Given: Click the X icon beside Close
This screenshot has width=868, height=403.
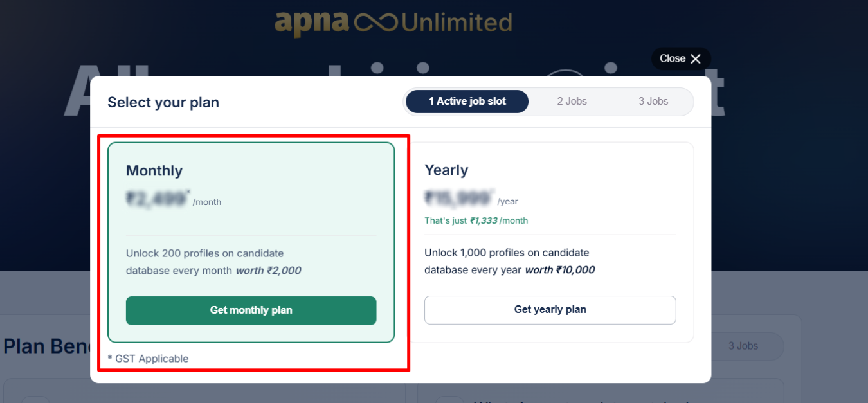Looking at the screenshot, I should (x=696, y=59).
